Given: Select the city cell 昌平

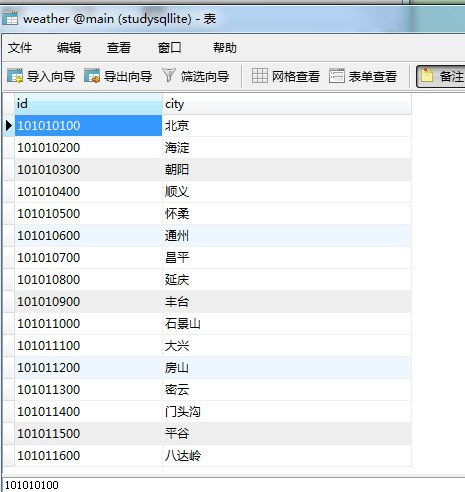Looking at the screenshot, I should click(x=287, y=258).
